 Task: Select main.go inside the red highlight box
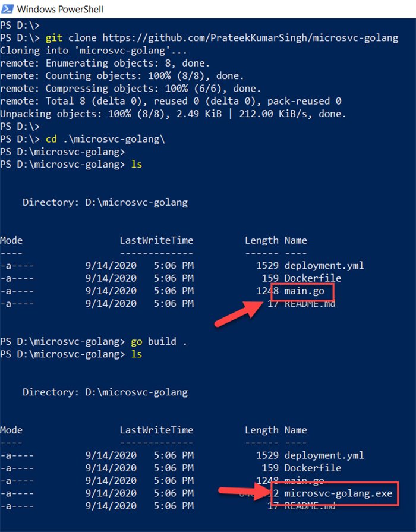(304, 291)
